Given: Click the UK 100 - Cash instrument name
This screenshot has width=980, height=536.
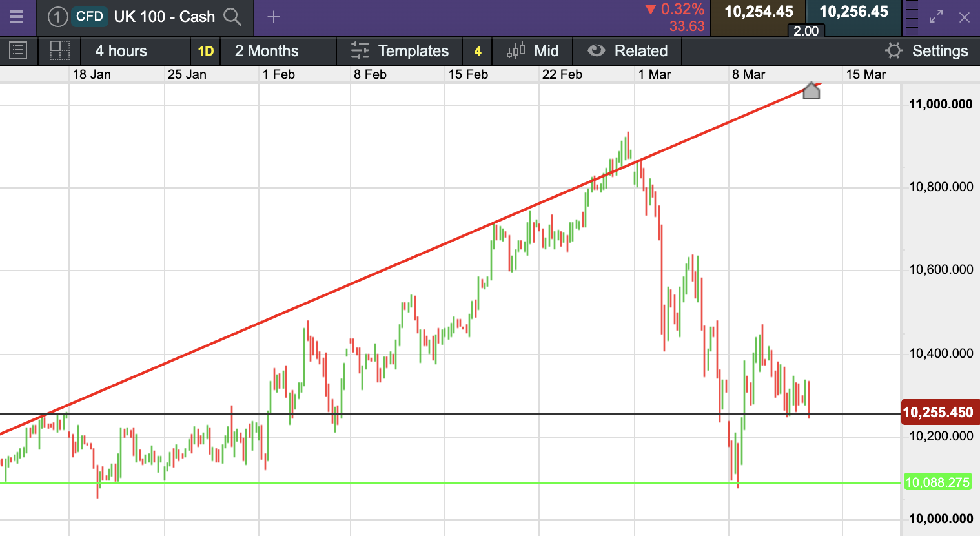Looking at the screenshot, I should coord(165,17).
